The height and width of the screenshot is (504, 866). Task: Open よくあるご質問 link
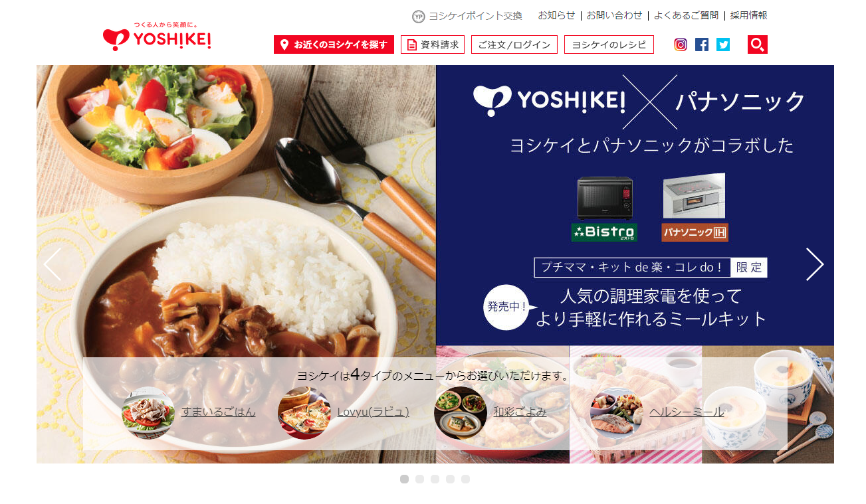tap(686, 15)
